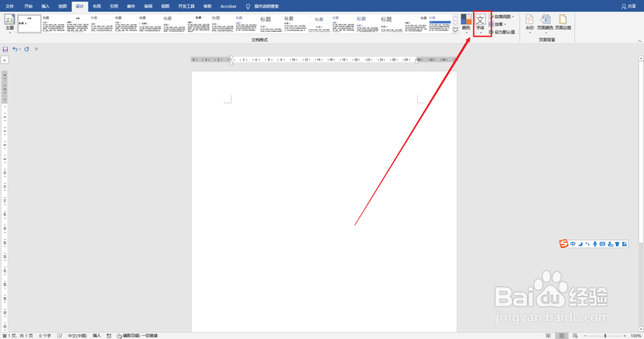Viewport: 644px width, 339px height.
Task: Toggle Sogou 中 Chinese/English mode
Action: click(x=573, y=244)
